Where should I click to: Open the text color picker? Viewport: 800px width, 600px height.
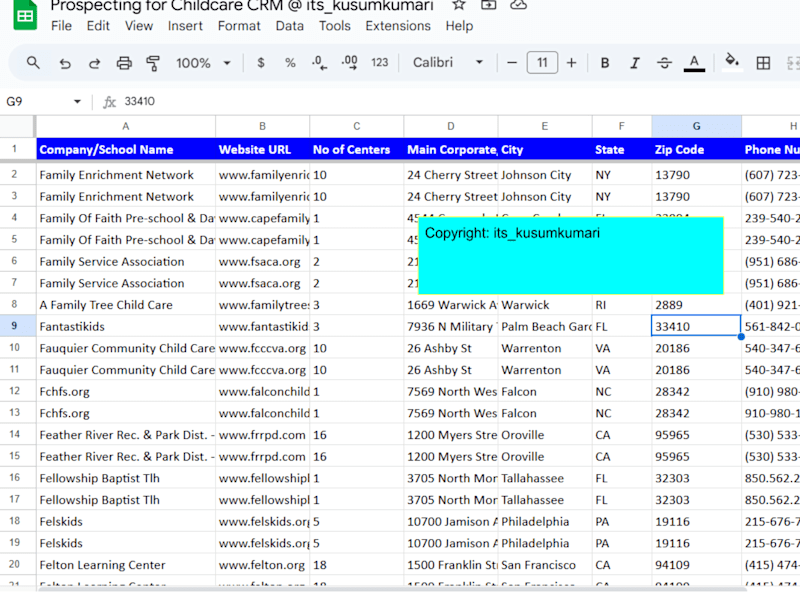694,63
